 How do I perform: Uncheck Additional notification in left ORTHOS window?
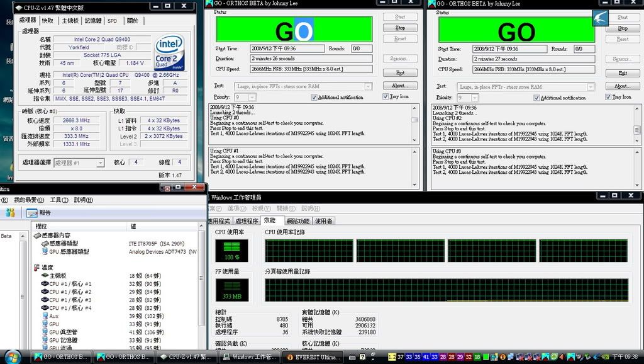[314, 96]
